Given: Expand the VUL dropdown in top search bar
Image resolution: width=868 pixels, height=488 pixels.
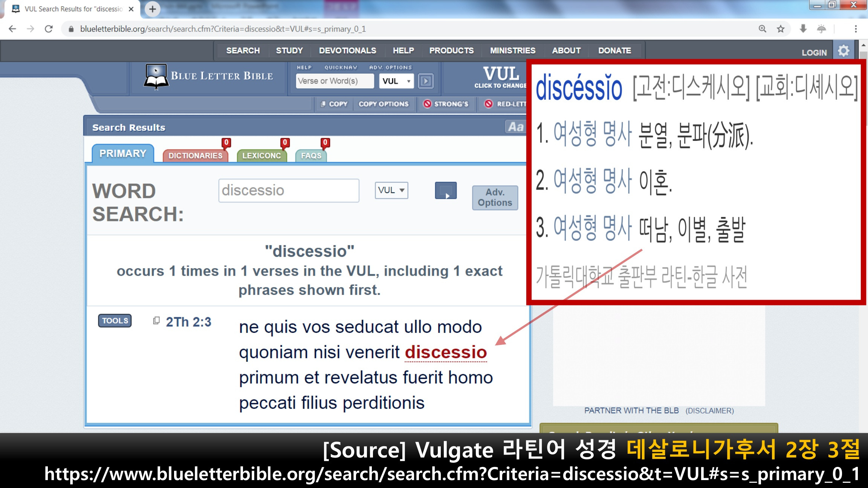Looking at the screenshot, I should pyautogui.click(x=396, y=81).
